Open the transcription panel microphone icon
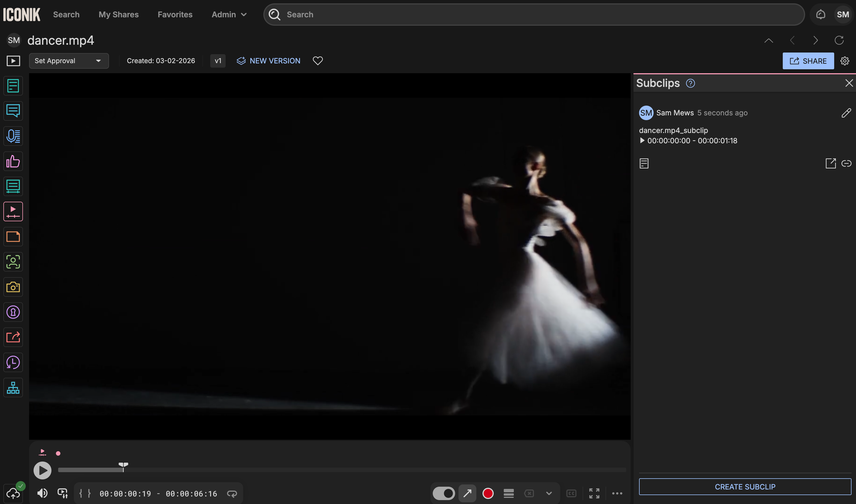Screen dimensions: 856x504 tap(13, 136)
